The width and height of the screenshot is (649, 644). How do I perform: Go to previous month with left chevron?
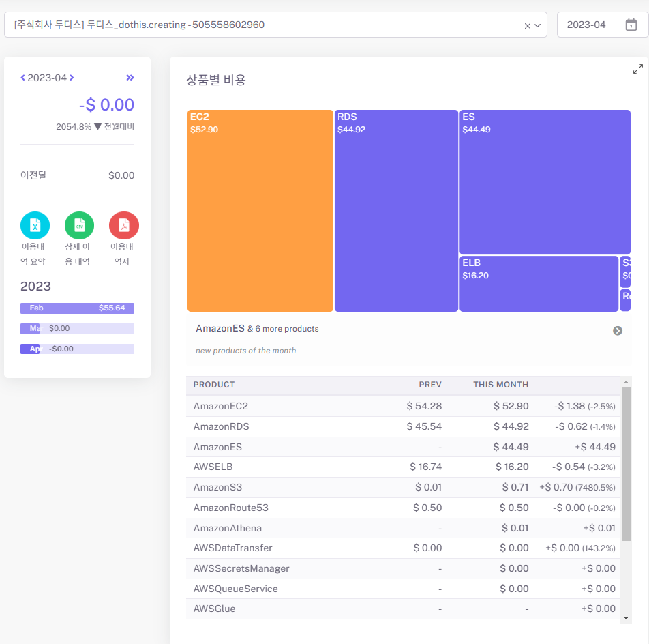point(22,78)
